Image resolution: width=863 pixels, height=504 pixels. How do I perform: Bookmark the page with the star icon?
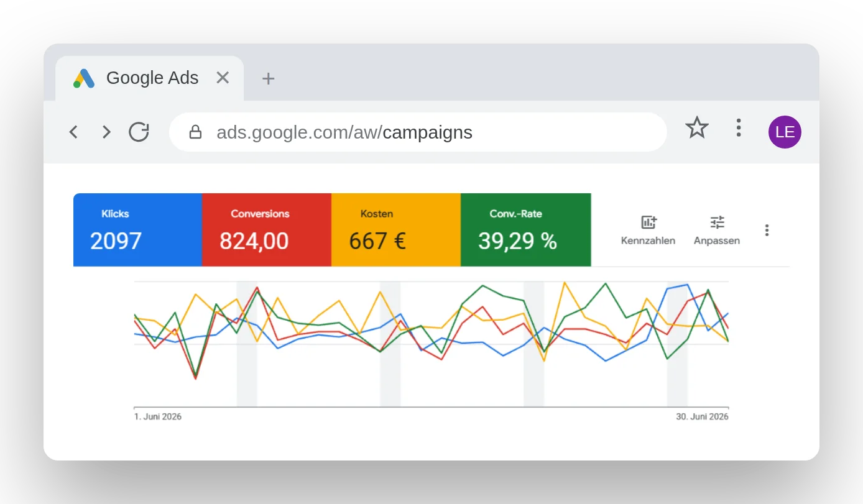(x=697, y=128)
